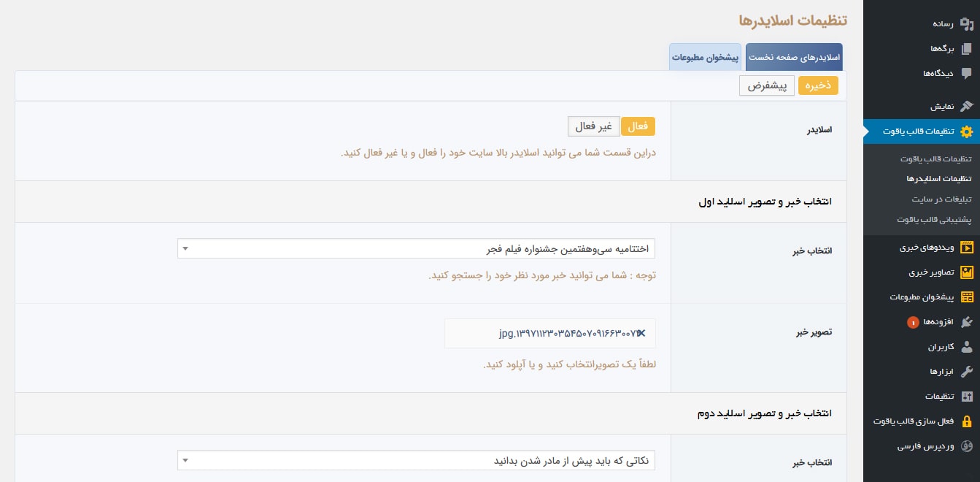Open the رسانه (Media) sidebar icon

967,24
